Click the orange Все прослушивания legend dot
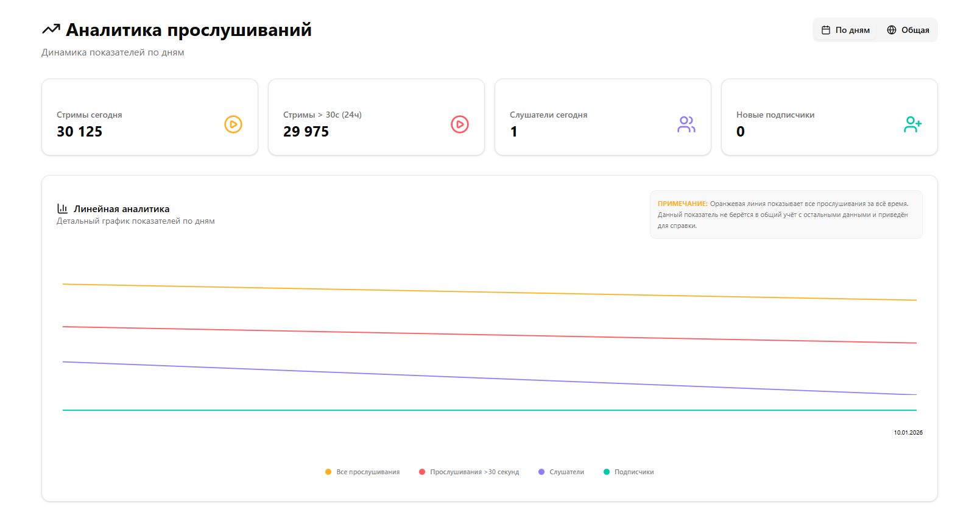The height and width of the screenshot is (523, 980). (328, 472)
